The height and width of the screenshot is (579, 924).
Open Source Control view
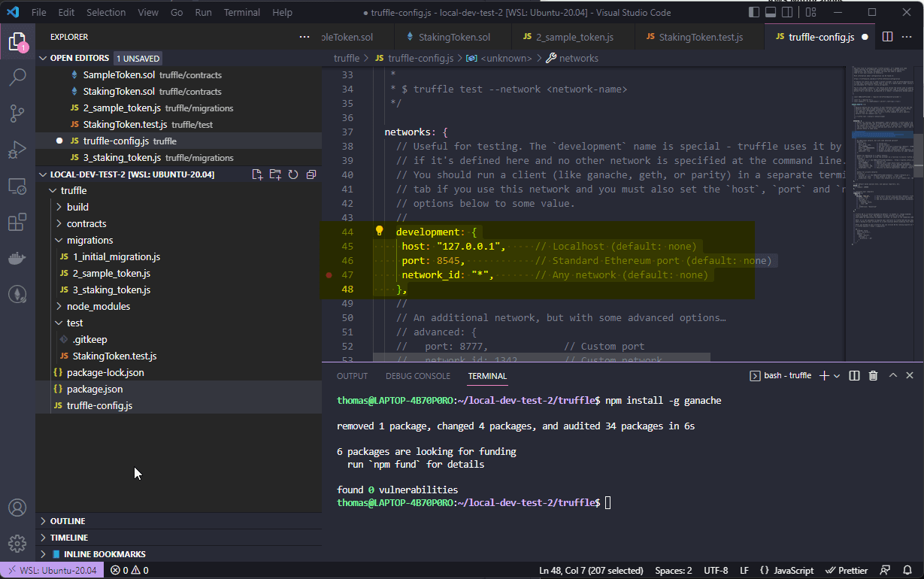point(17,114)
